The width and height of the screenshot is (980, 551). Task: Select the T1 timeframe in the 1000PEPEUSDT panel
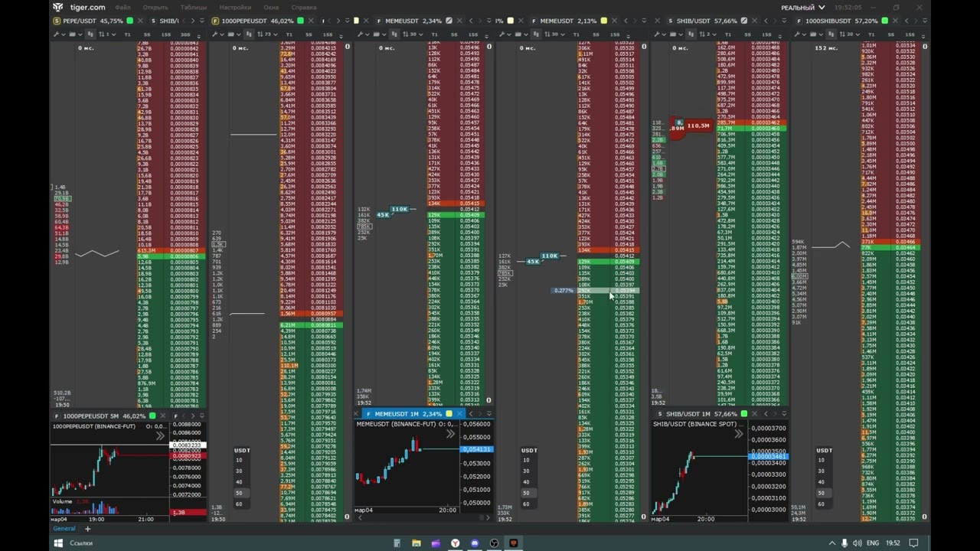[289, 34]
